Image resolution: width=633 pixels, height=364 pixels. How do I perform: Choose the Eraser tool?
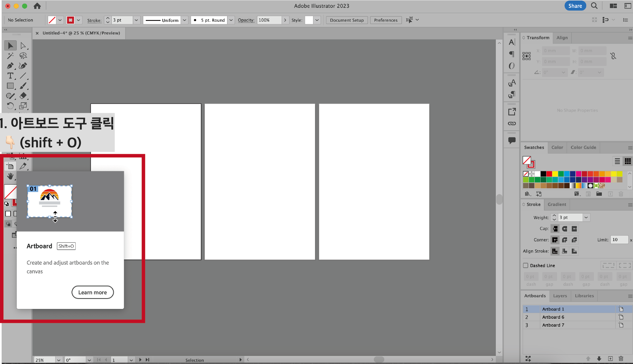click(23, 96)
